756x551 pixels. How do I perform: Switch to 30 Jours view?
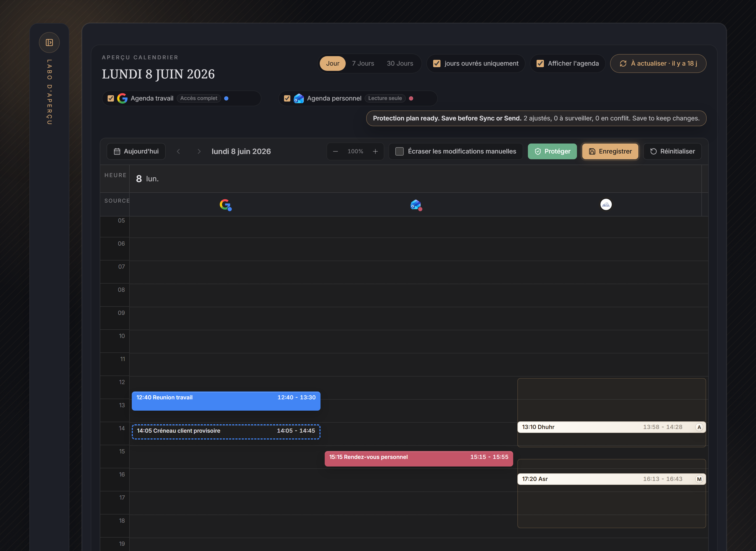tap(400, 63)
